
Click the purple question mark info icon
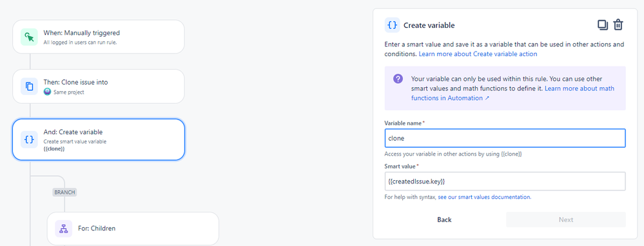398,79
